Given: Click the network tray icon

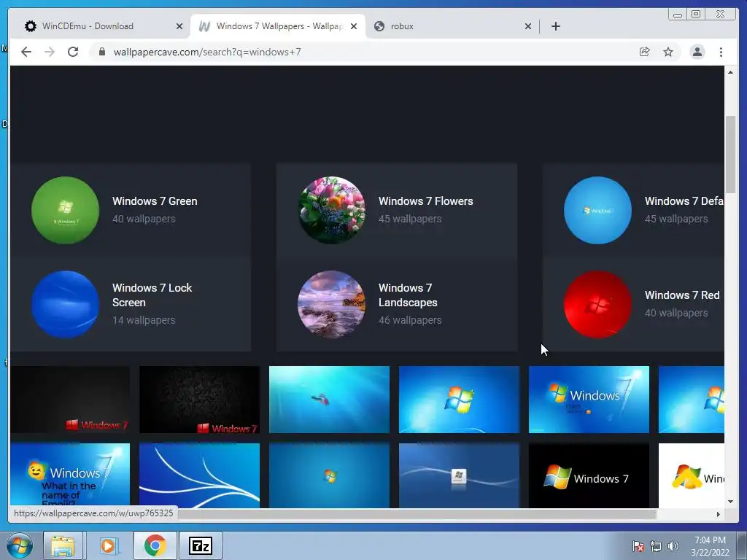Looking at the screenshot, I should 656,546.
